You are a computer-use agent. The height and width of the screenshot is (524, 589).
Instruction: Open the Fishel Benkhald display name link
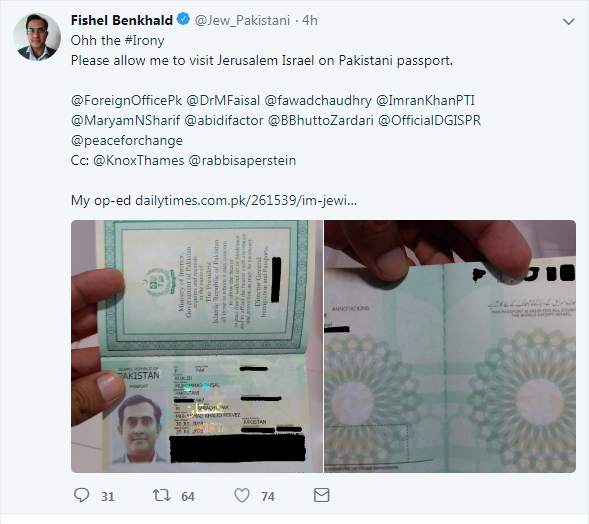pyautogui.click(x=122, y=20)
